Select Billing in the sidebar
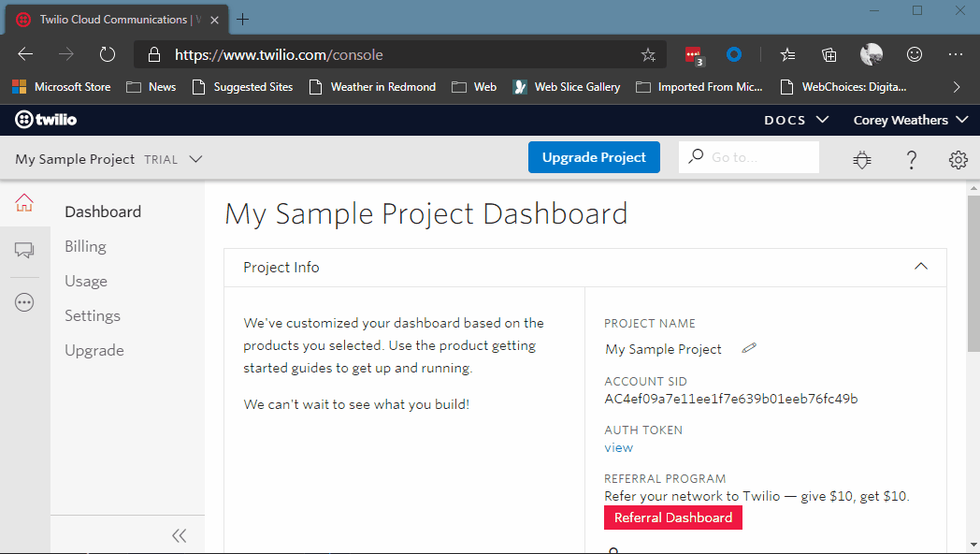980x554 pixels. click(86, 246)
